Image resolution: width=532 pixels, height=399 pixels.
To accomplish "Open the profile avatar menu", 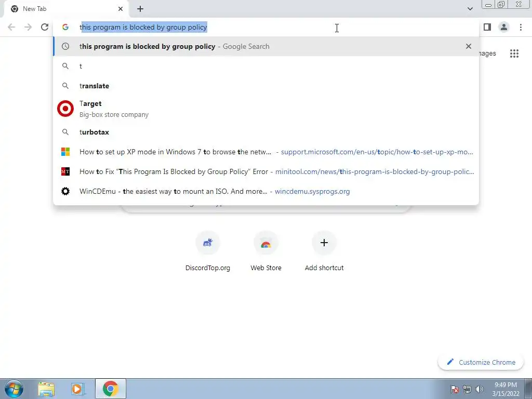I will (504, 27).
